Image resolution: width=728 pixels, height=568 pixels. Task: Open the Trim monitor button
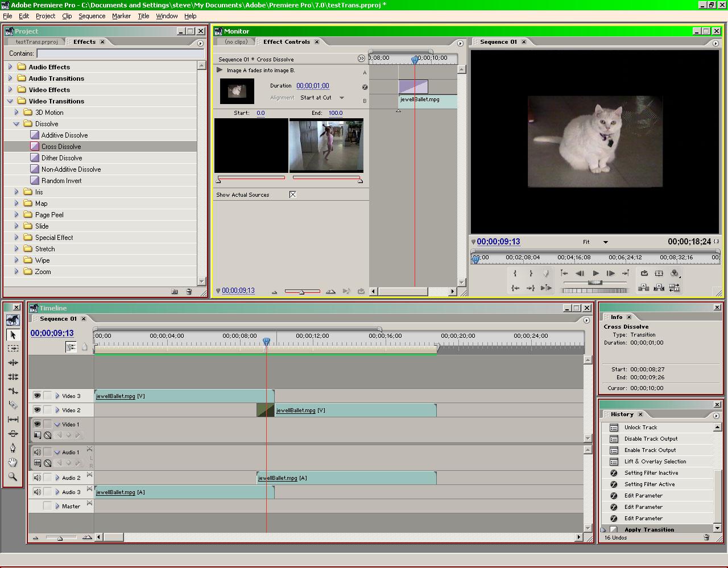click(x=675, y=288)
